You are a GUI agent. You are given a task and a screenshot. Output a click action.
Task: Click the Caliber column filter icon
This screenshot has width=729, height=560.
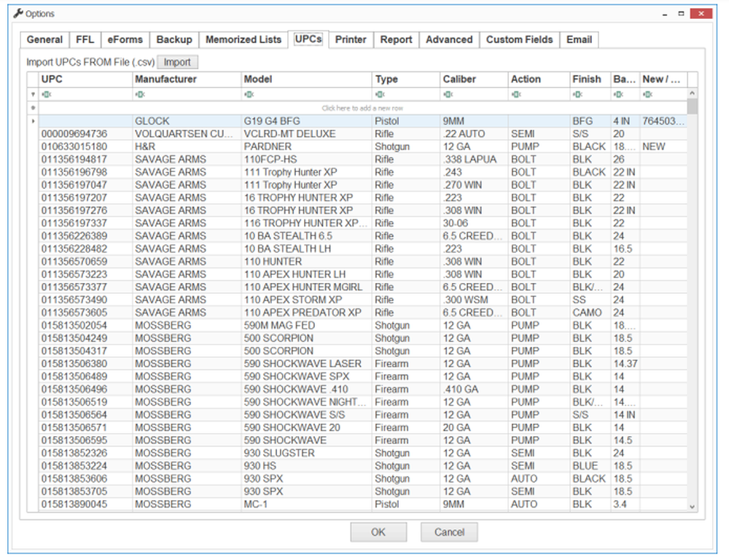pos(448,94)
